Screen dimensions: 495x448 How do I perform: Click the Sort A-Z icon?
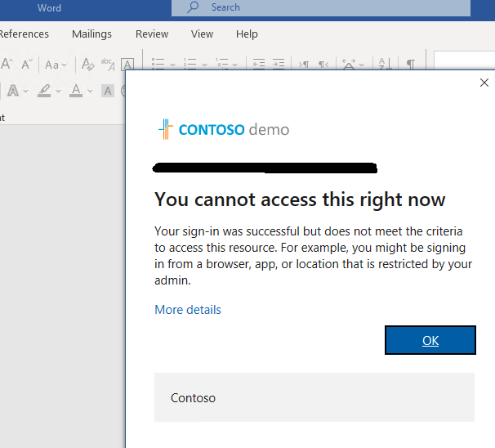pyautogui.click(x=386, y=64)
